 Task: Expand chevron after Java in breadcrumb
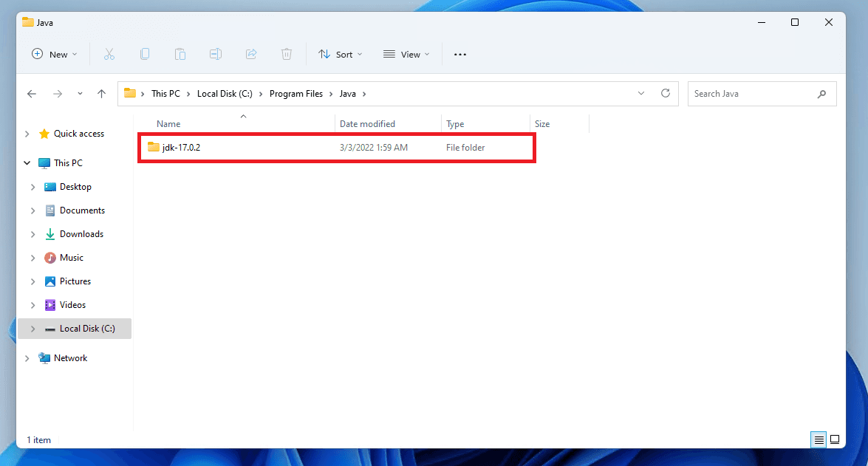364,94
